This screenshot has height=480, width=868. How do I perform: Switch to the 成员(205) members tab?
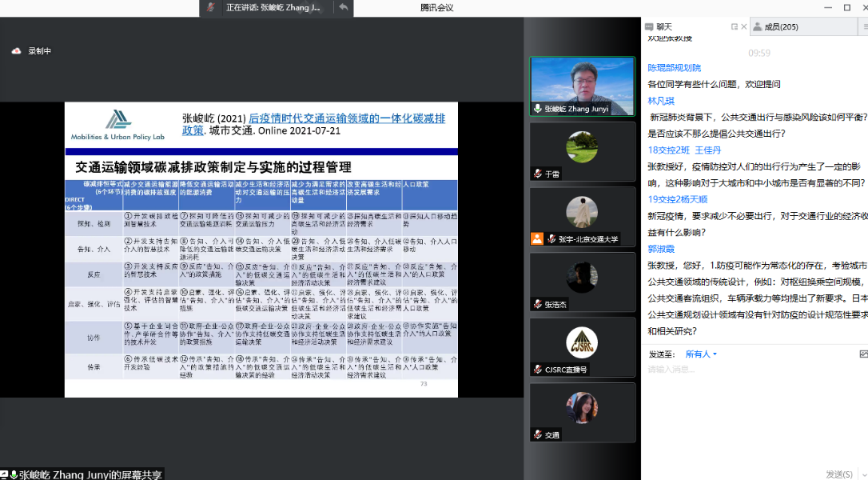point(781,26)
